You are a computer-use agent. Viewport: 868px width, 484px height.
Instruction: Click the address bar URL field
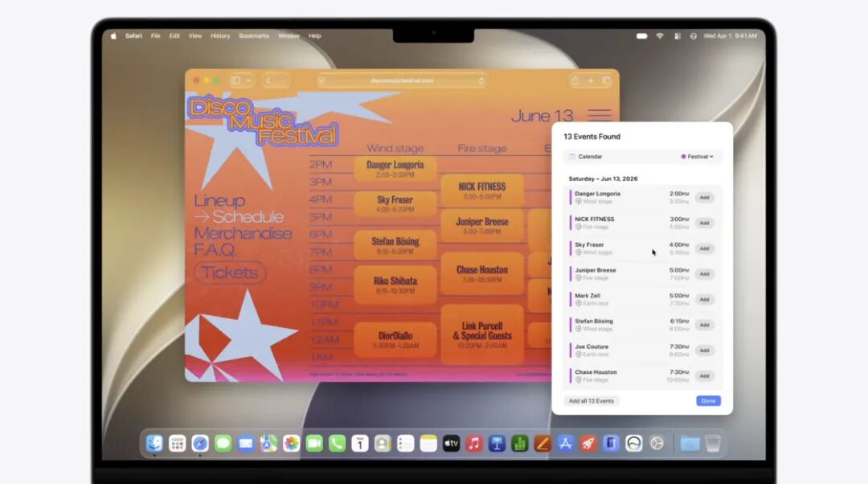click(x=402, y=81)
